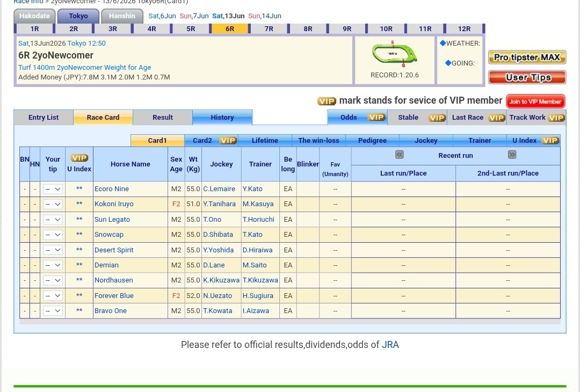Open the Your tip dropdown for Snowcap

(53, 235)
